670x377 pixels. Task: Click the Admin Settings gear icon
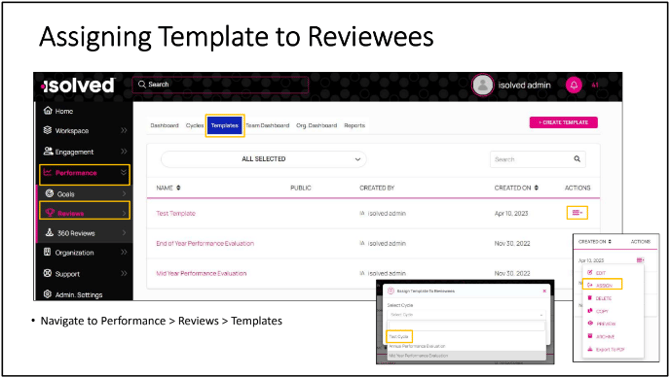tap(47, 294)
